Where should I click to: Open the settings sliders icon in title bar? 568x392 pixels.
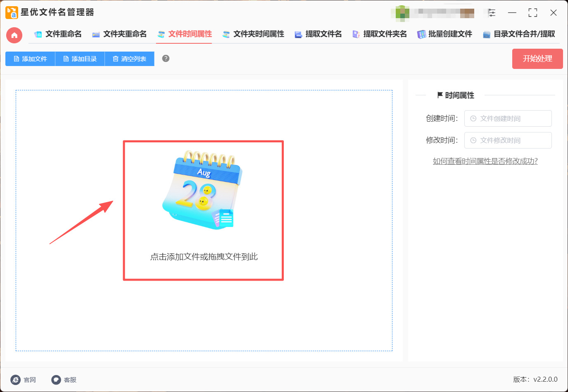pos(492,13)
